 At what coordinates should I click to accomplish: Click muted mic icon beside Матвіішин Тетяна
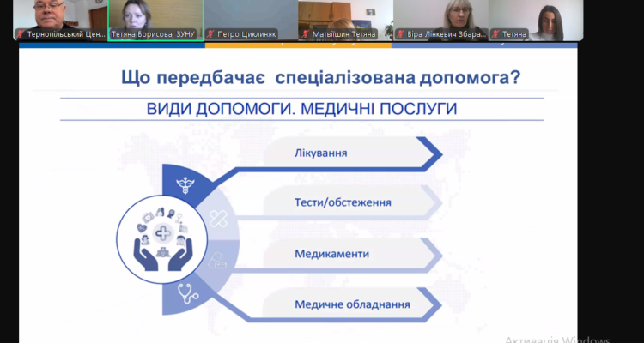coord(306,34)
